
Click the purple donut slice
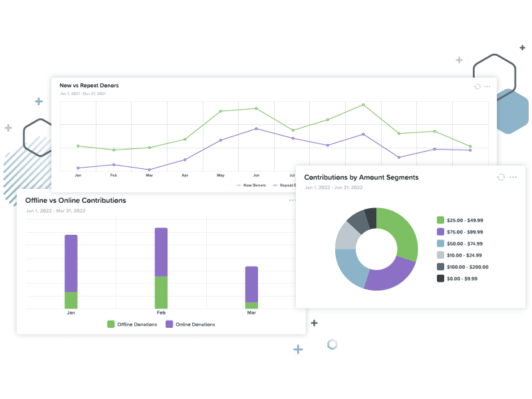(x=390, y=277)
